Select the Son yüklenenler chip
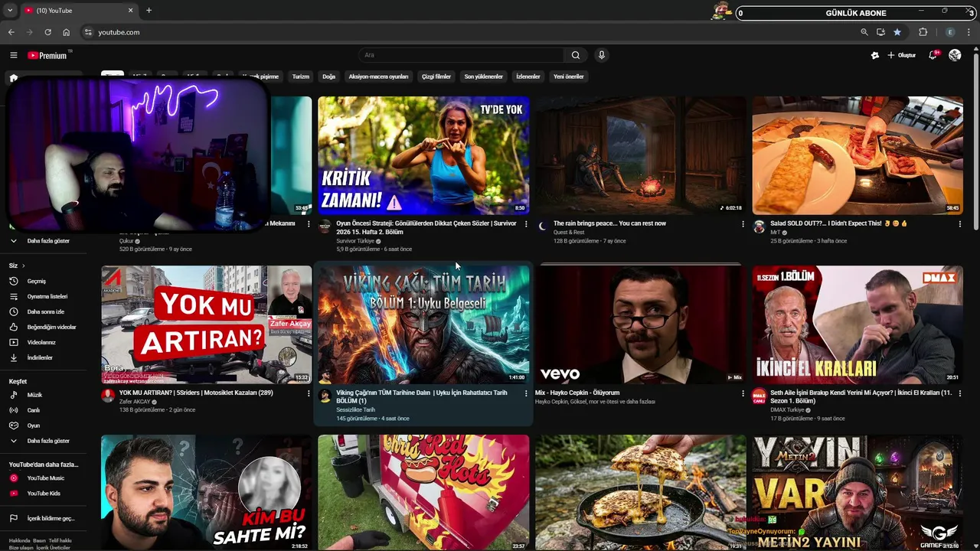This screenshot has height=551, width=980. click(x=483, y=77)
